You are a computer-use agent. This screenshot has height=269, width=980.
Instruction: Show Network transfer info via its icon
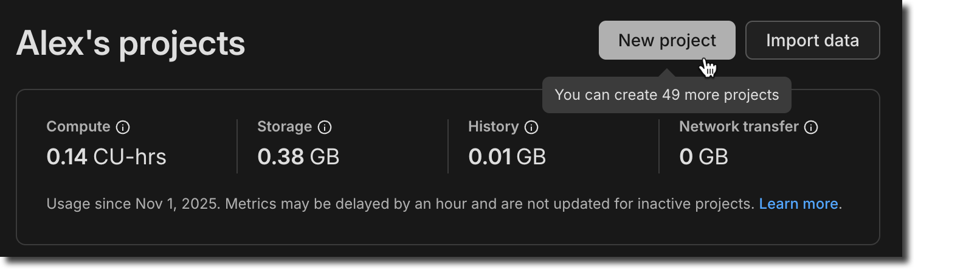(x=811, y=127)
